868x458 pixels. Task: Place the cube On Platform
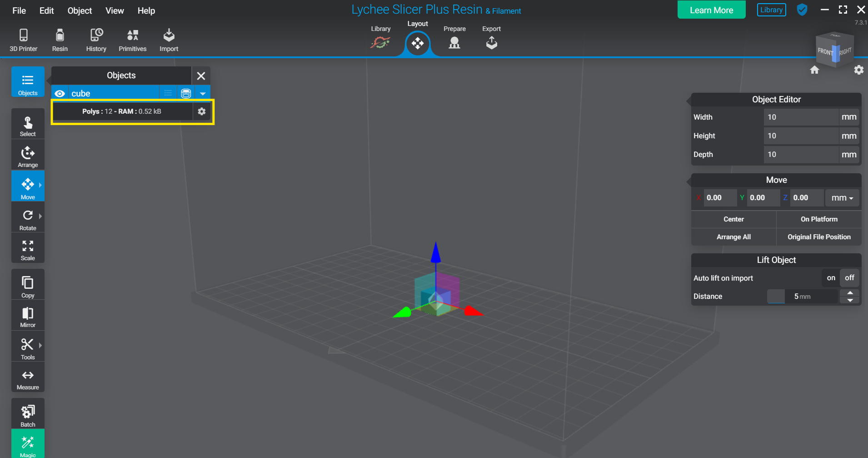[x=818, y=219]
